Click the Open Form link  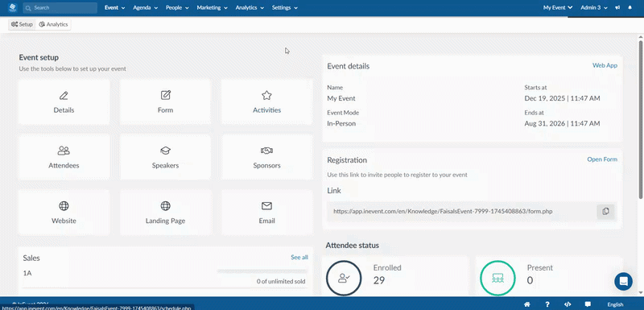pos(602,159)
